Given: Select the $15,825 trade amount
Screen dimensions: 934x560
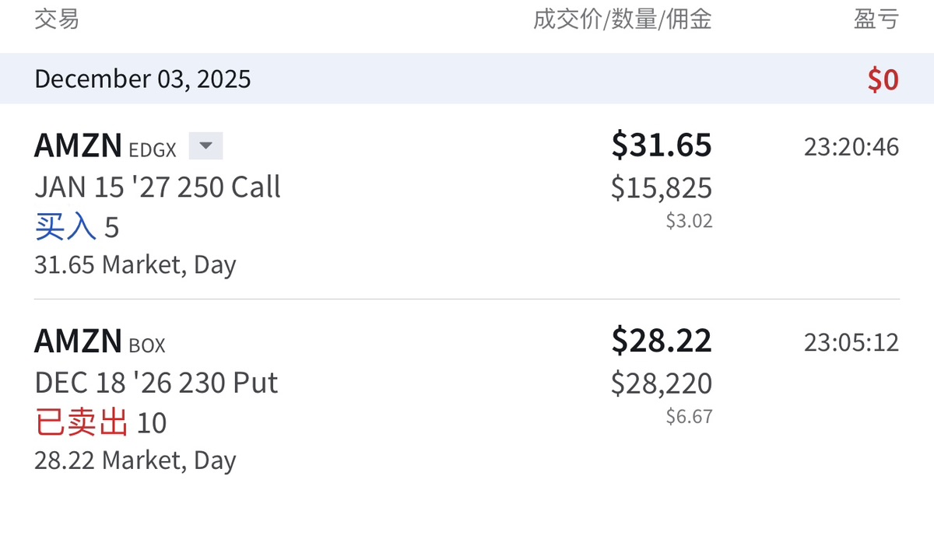Looking at the screenshot, I should pyautogui.click(x=662, y=187).
